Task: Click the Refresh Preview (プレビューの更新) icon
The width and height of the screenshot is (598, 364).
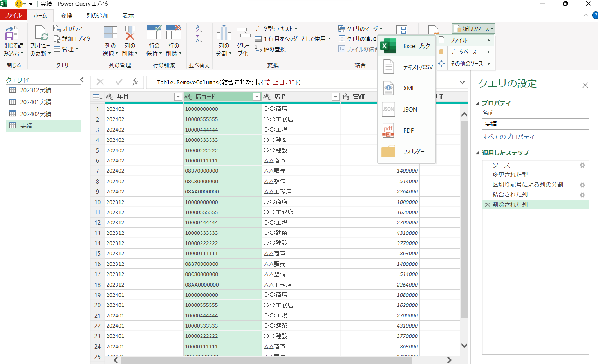Action: click(x=41, y=34)
